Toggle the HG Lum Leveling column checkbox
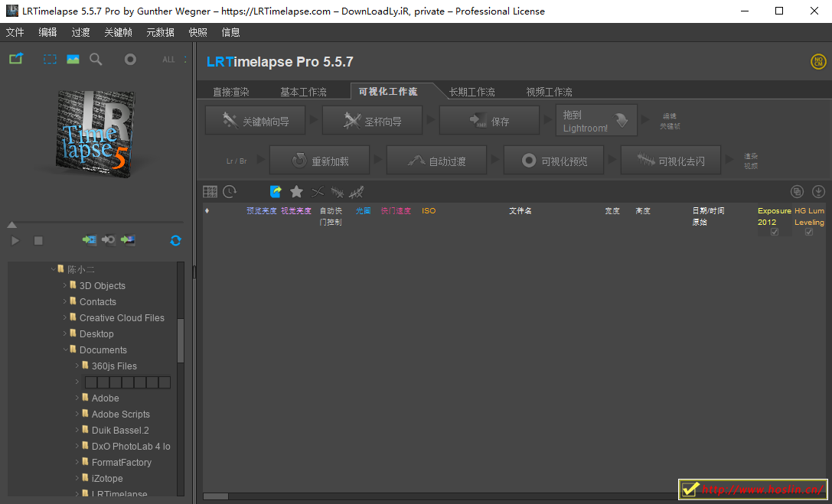Image resolution: width=832 pixels, height=504 pixels. tap(809, 232)
